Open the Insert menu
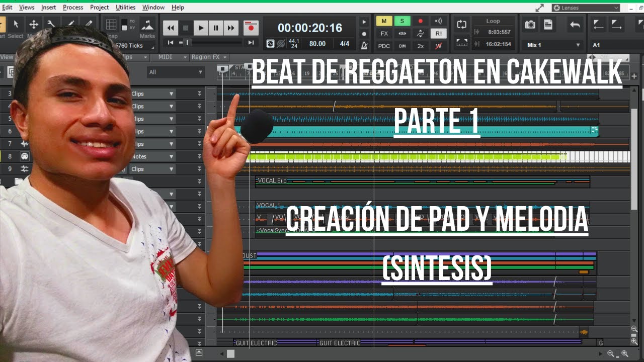The width and height of the screenshot is (644, 362). (49, 8)
